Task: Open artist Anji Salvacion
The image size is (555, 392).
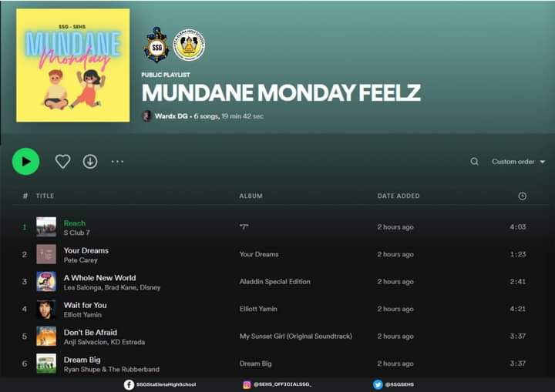Action: 86,342
